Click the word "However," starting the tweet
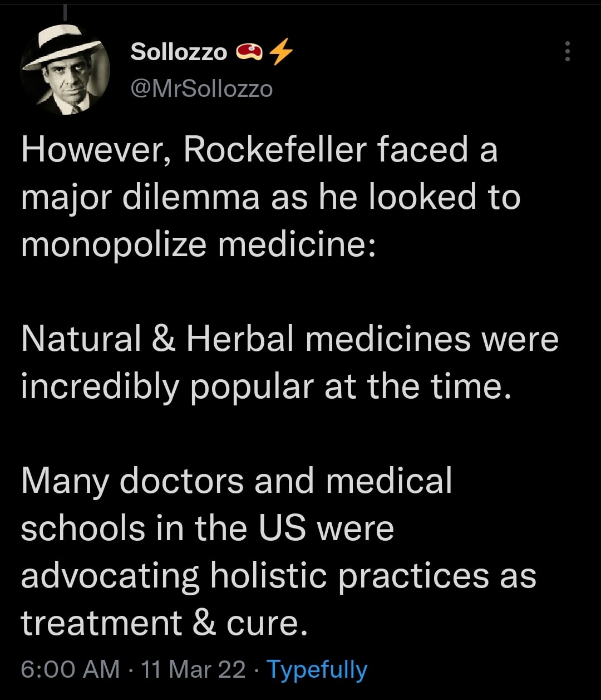The height and width of the screenshot is (700, 601). pyautogui.click(x=96, y=150)
